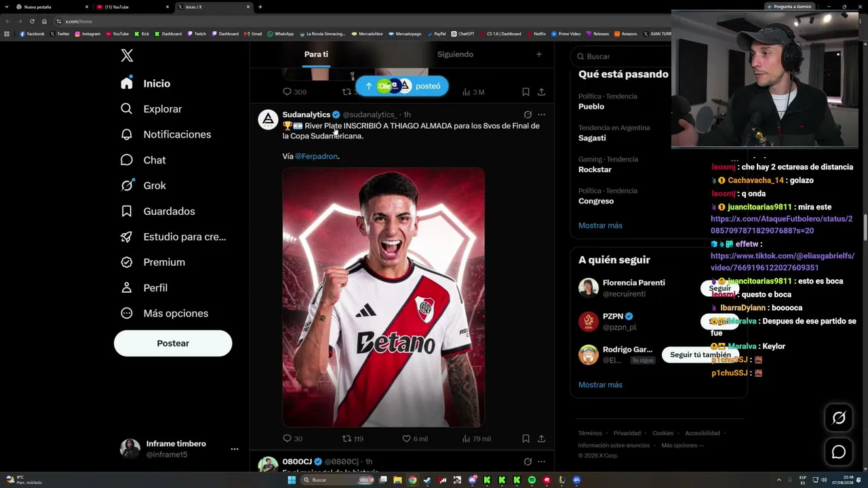Click the Windows Start button
Image resolution: width=868 pixels, height=488 pixels.
(x=292, y=480)
